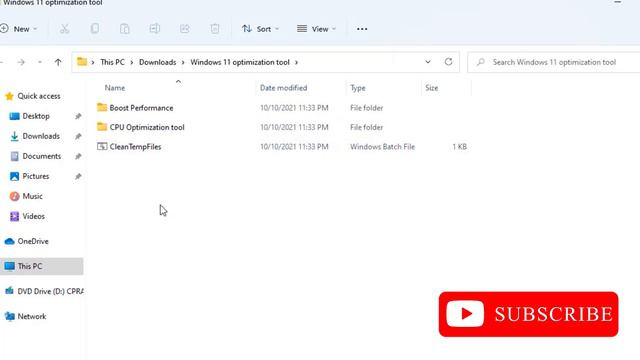Click the Rename icon in toolbar

pos(155,29)
